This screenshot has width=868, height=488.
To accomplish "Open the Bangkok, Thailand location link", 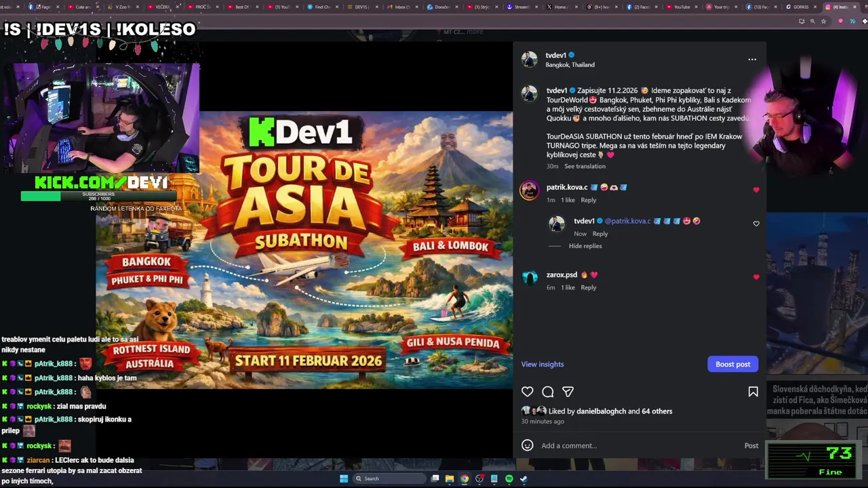I will [x=570, y=65].
